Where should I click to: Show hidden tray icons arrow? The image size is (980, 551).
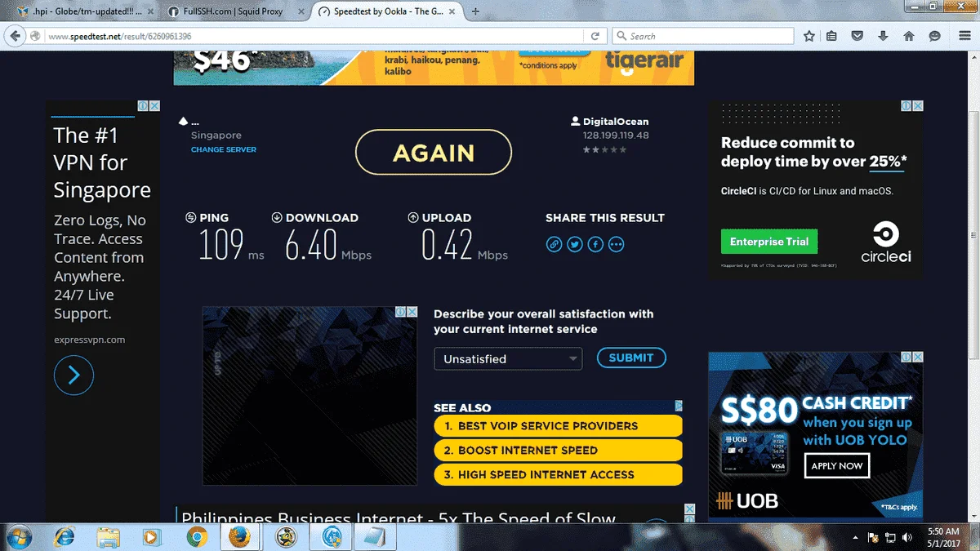856,537
